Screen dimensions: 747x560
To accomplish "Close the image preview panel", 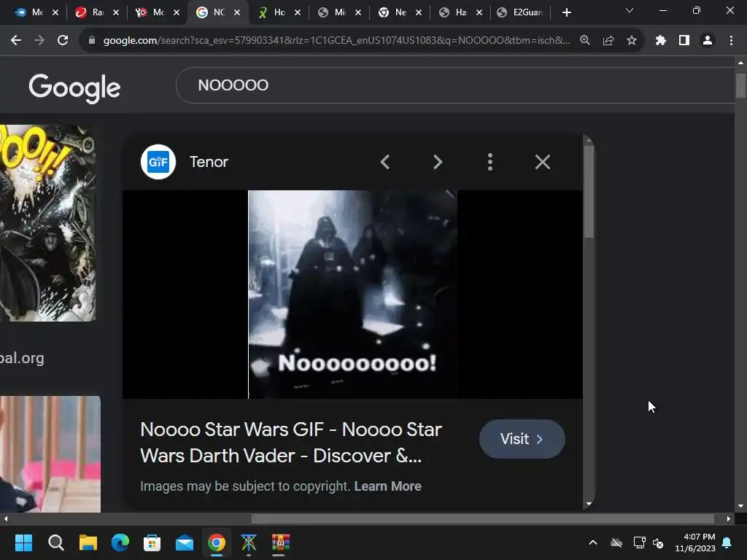I will [542, 162].
